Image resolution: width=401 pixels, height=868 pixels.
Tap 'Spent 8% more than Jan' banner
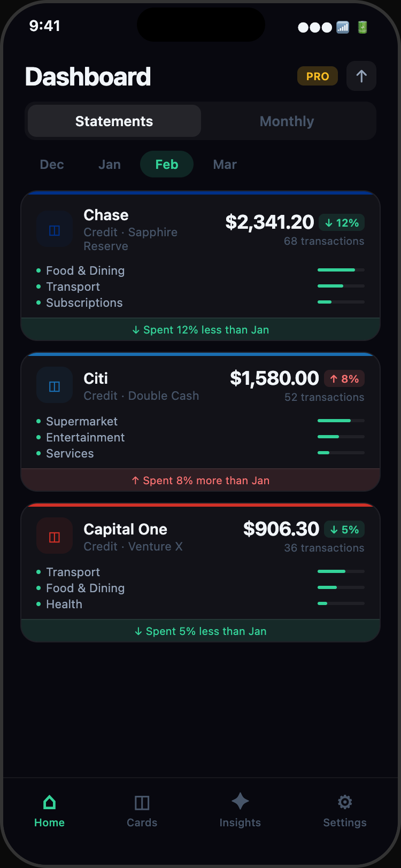coord(200,480)
